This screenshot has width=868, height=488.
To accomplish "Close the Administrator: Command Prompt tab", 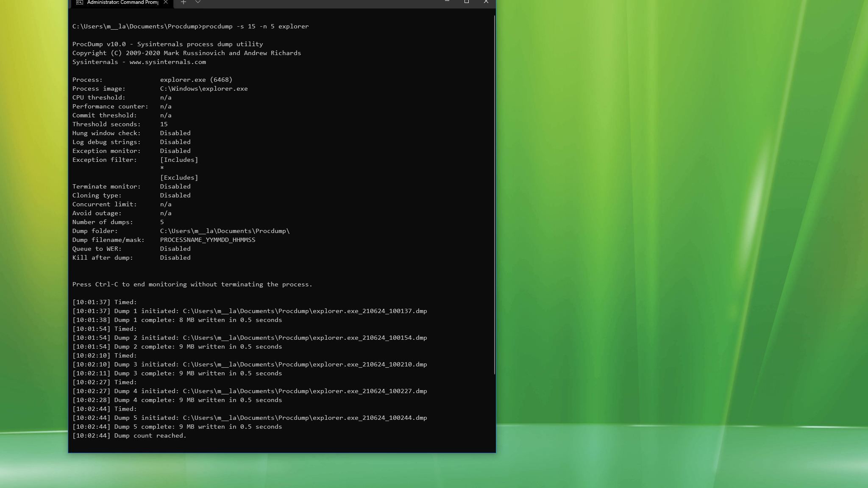I will [166, 3].
